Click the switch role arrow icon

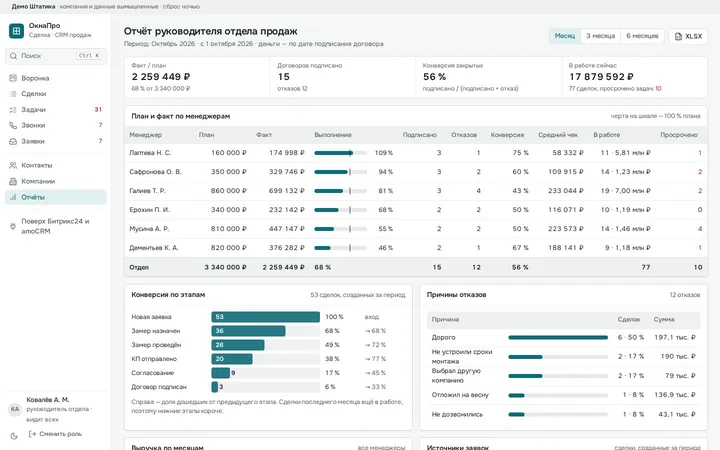pyautogui.click(x=32, y=434)
